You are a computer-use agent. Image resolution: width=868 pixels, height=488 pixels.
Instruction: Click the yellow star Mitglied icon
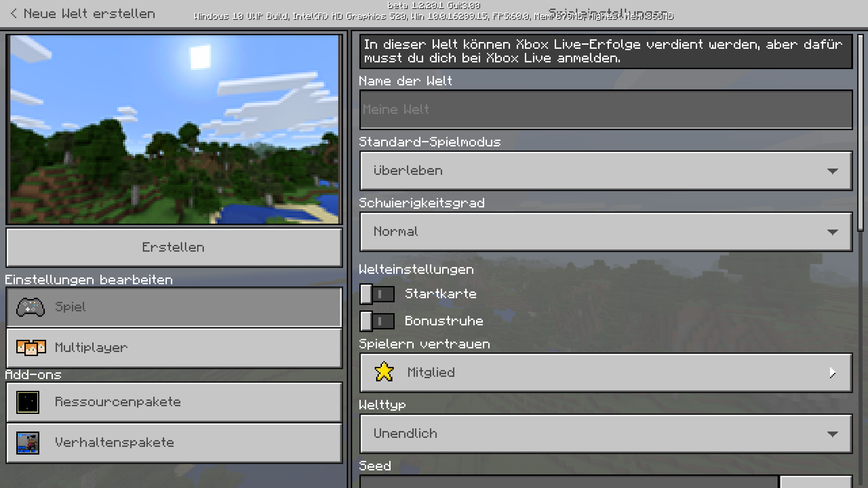tap(384, 372)
